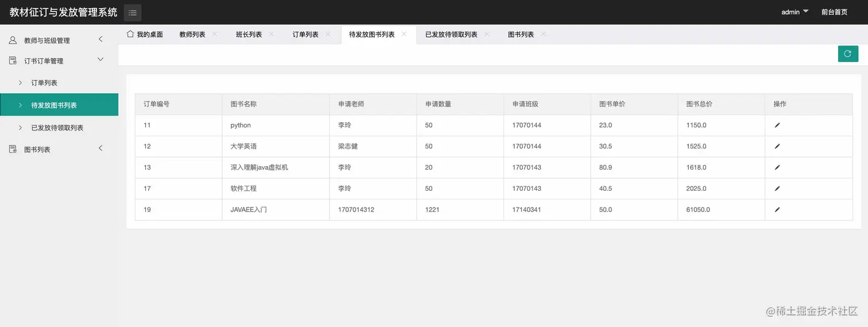Click order number 19 cell
This screenshot has height=327, width=868.
click(179, 210)
